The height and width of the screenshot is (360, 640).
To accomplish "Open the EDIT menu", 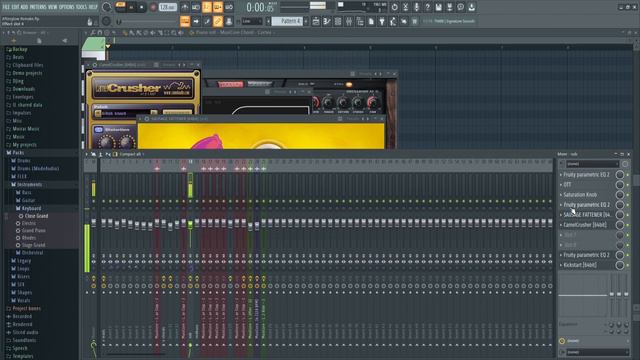I will pyautogui.click(x=15, y=7).
